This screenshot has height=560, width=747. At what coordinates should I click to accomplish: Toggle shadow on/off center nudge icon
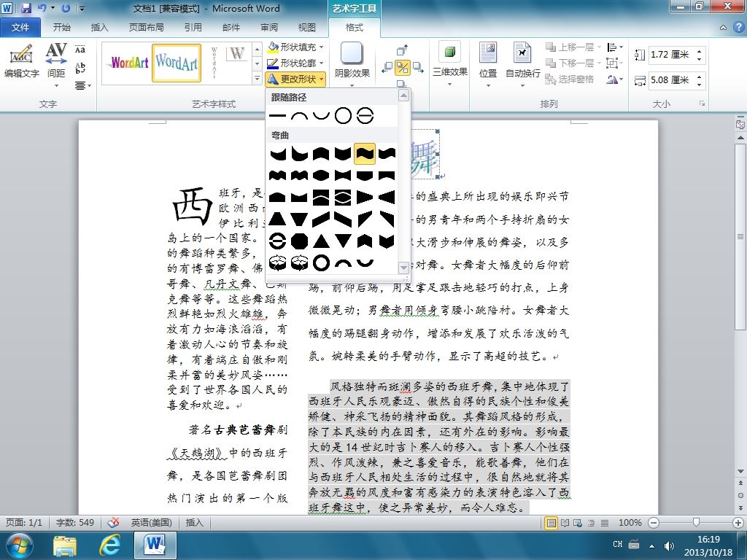[403, 68]
